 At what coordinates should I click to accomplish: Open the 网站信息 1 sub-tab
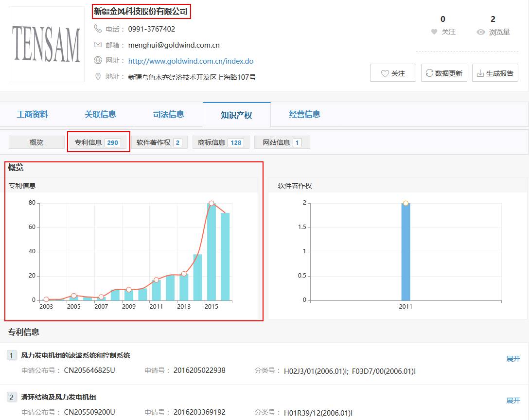(282, 142)
